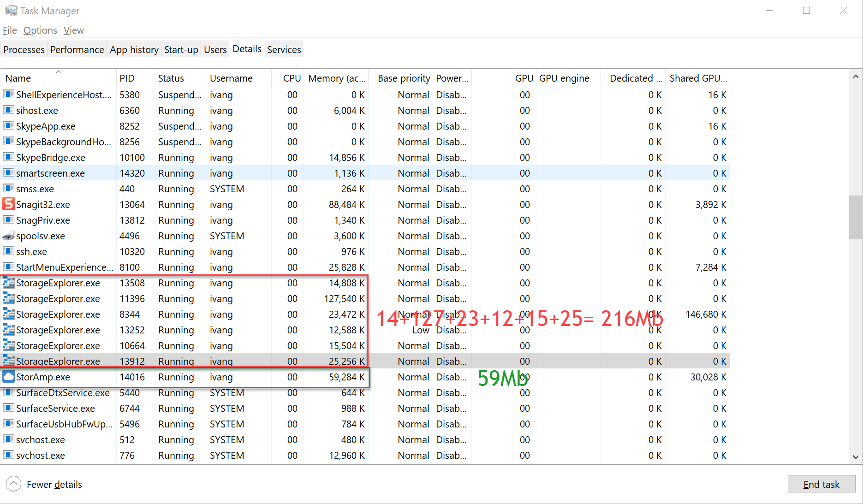Open the View menu
Viewport: 863px width, 504px height.
[x=74, y=30]
